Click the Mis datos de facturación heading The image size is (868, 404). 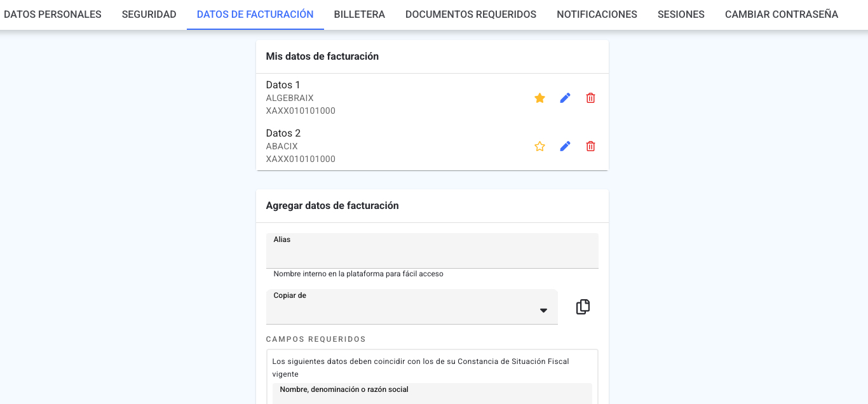(x=322, y=57)
